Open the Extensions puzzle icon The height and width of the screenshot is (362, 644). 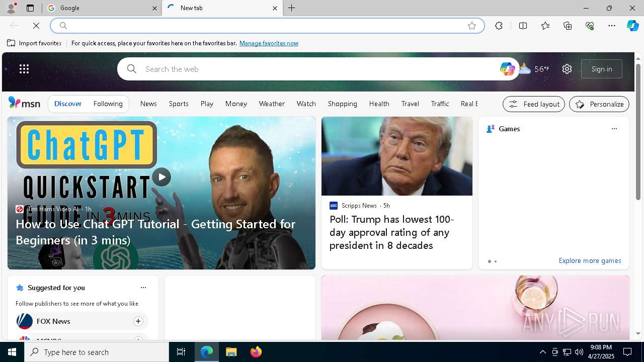click(x=499, y=26)
